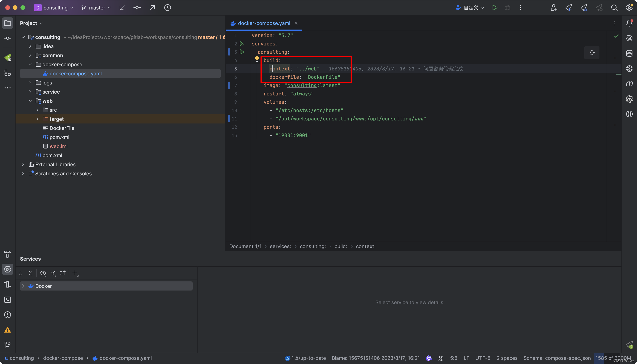
Task: Open Search Everywhere magnifier
Action: pyautogui.click(x=614, y=8)
